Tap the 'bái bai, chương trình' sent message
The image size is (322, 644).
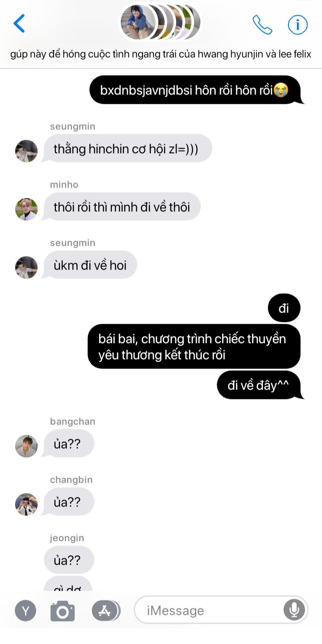point(194,346)
